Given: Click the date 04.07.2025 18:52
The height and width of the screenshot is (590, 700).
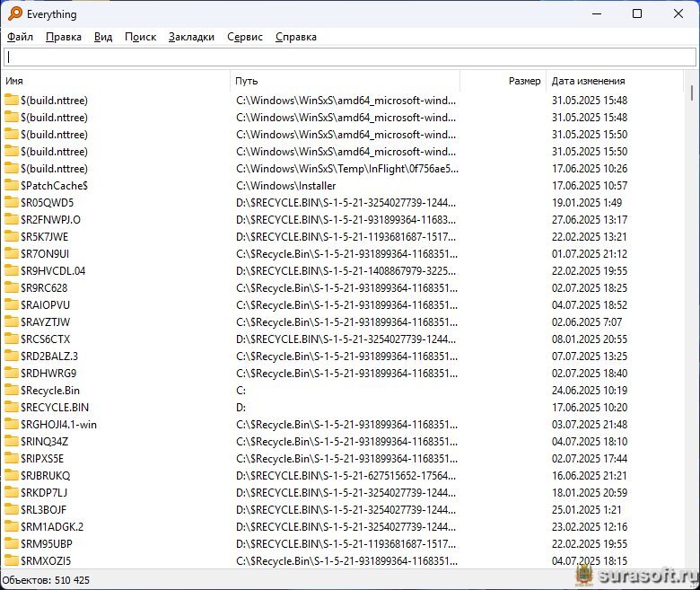Looking at the screenshot, I should click(x=590, y=304).
